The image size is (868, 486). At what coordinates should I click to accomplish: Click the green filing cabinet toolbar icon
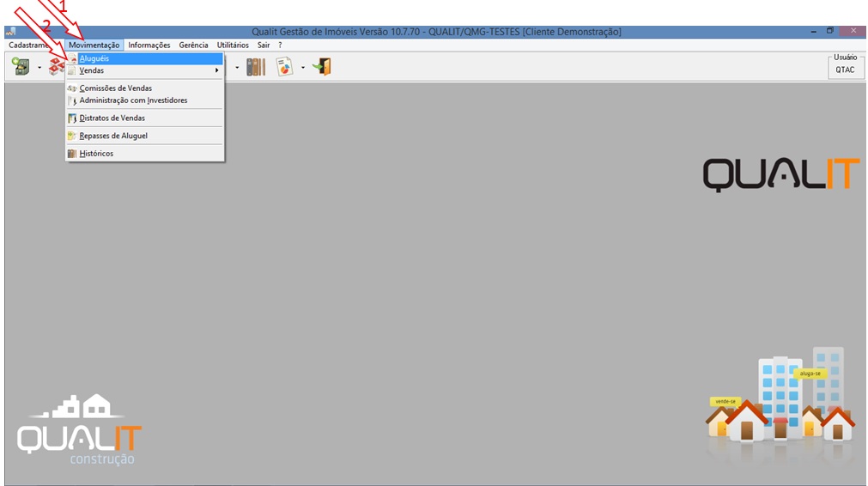click(21, 66)
